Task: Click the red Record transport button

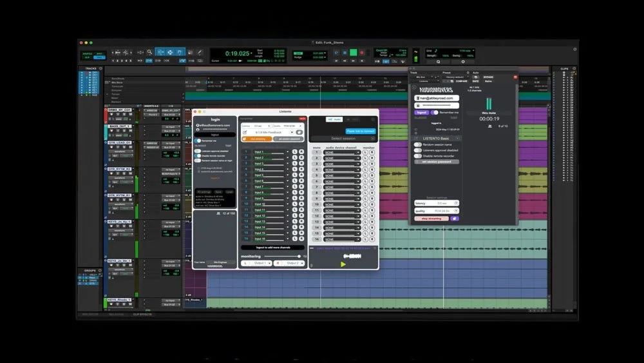Action: pyautogui.click(x=362, y=53)
